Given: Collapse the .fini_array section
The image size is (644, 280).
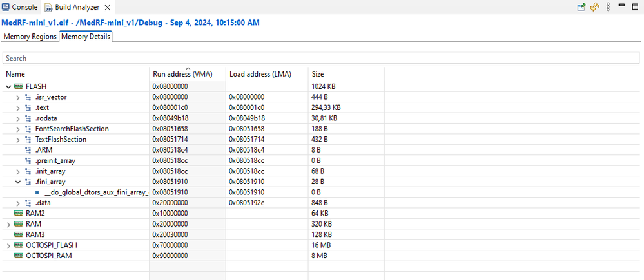Looking at the screenshot, I should [x=18, y=182].
